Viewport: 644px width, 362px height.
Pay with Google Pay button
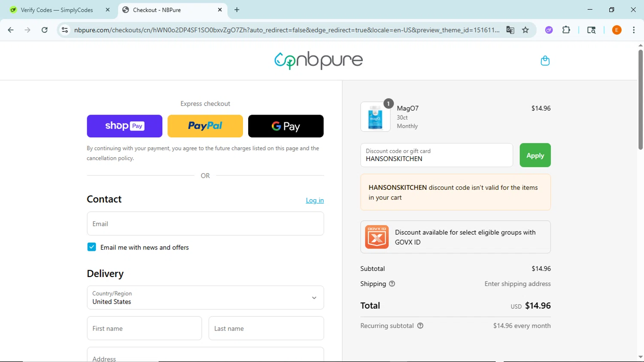click(x=286, y=126)
